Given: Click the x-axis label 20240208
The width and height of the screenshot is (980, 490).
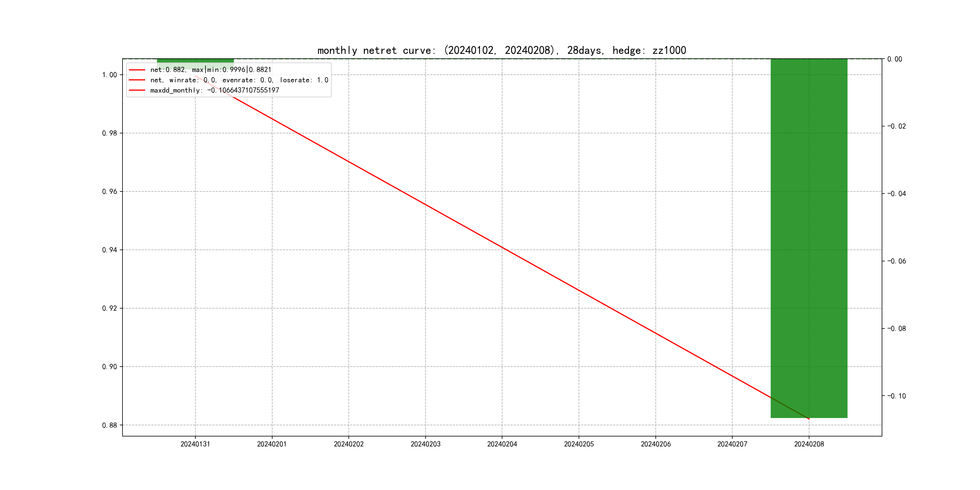Looking at the screenshot, I should click(809, 444).
